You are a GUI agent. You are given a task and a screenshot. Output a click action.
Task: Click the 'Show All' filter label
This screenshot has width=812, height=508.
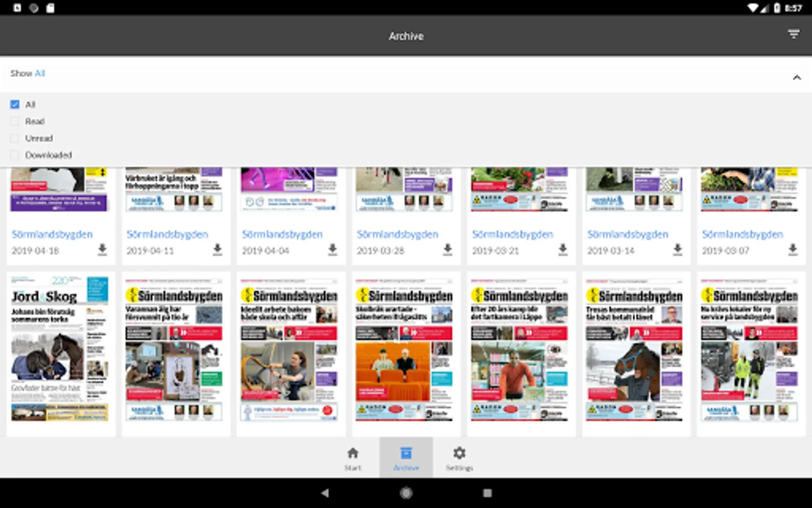pyautogui.click(x=28, y=73)
